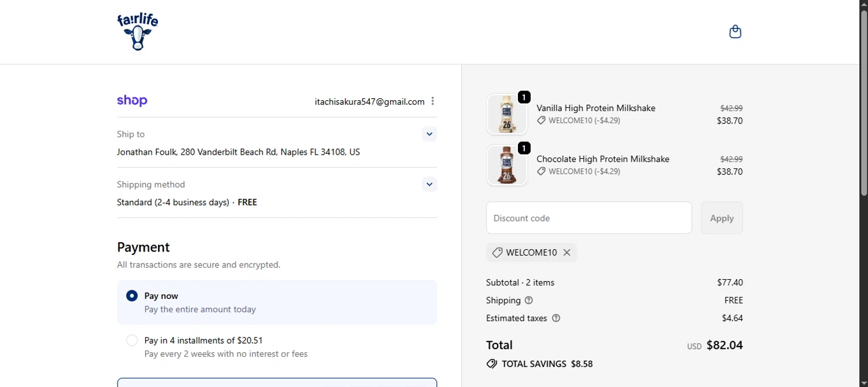This screenshot has width=868, height=387.
Task: Click TOTAL SAVINGS $8.58 text
Action: tap(547, 364)
